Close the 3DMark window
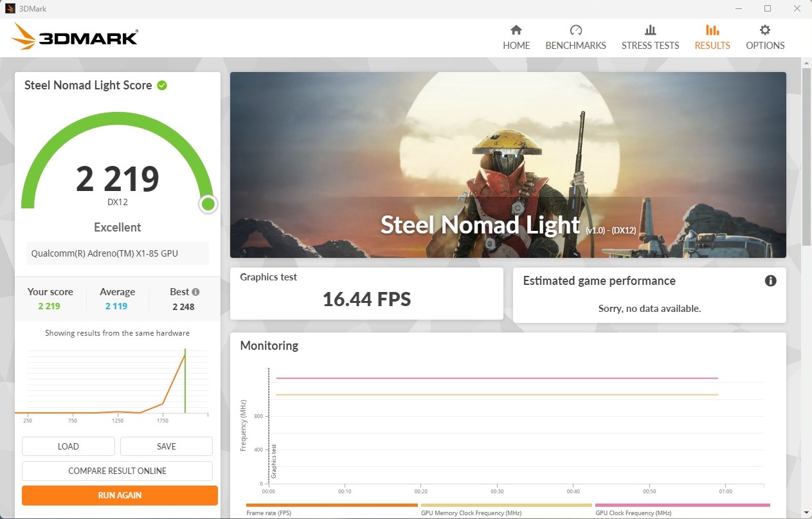Image resolution: width=812 pixels, height=519 pixels. point(797,9)
